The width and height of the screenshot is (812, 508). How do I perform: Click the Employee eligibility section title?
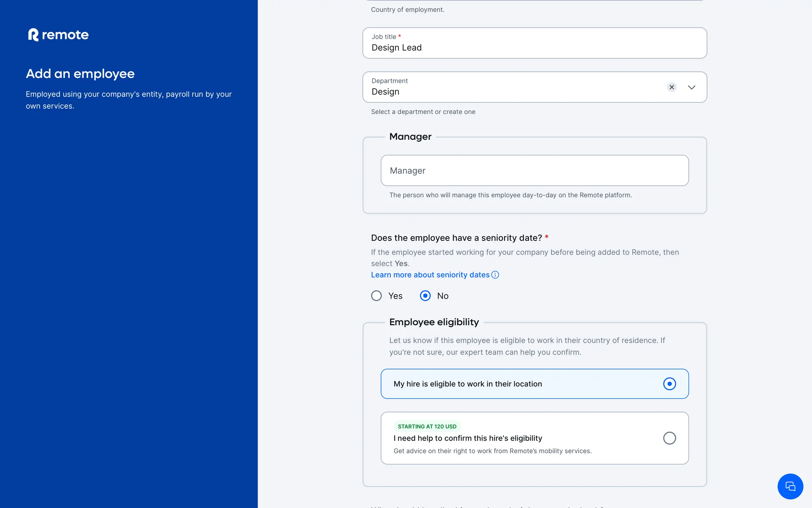tap(434, 322)
